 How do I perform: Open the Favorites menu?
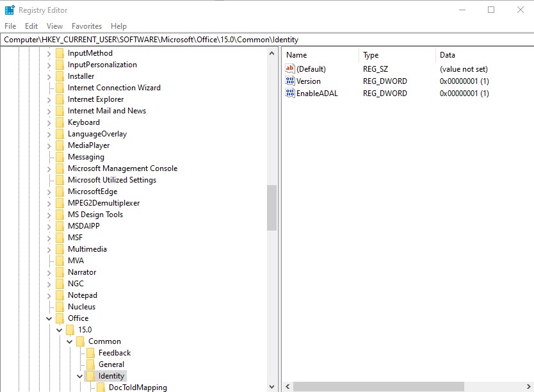(x=86, y=26)
